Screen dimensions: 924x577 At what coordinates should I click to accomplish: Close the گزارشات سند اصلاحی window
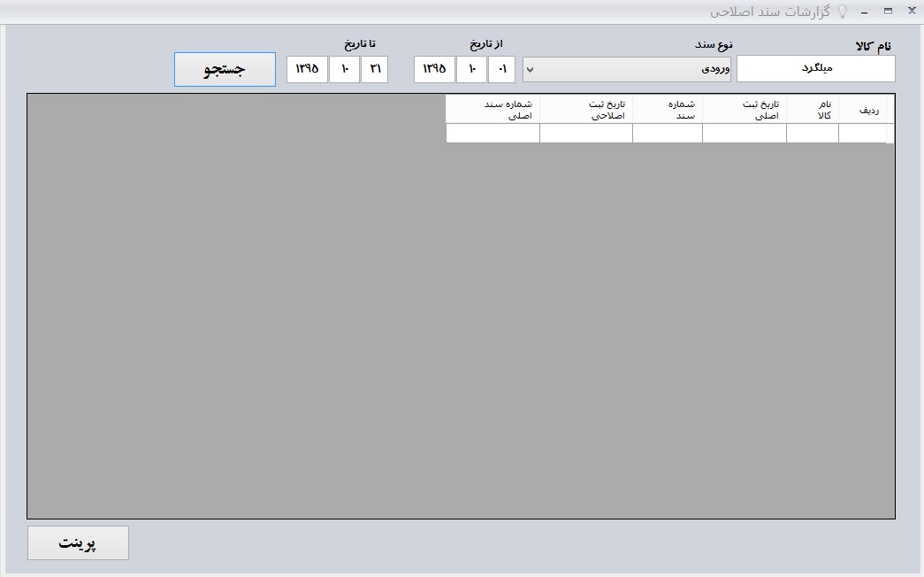click(x=912, y=12)
